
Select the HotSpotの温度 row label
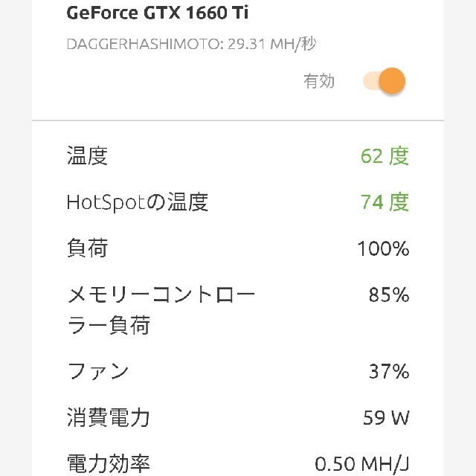coord(138,202)
